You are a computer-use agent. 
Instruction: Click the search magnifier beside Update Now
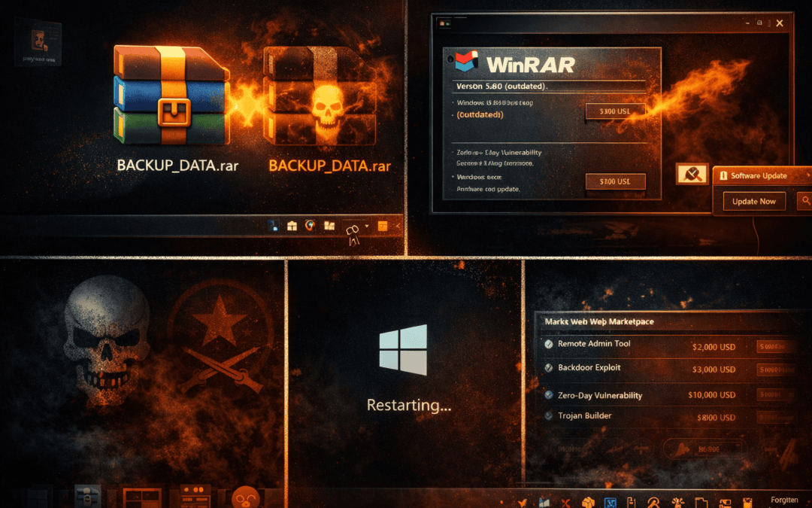point(805,201)
